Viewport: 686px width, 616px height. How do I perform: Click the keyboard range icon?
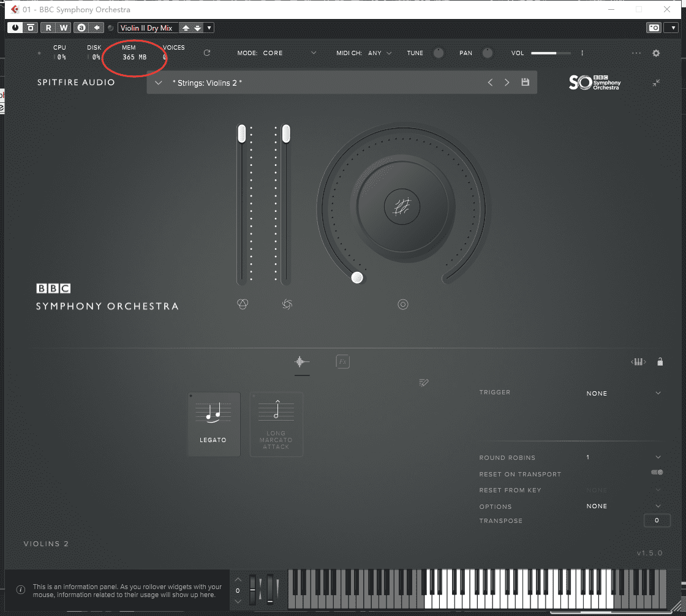pos(638,362)
